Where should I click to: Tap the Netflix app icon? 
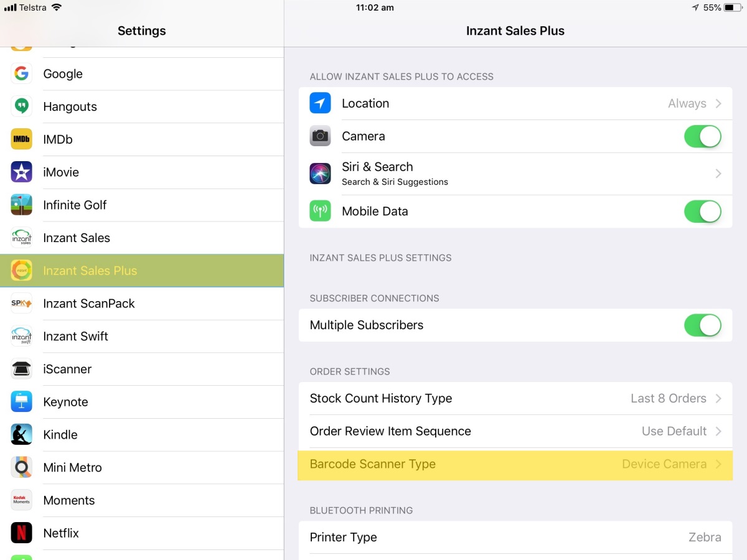pyautogui.click(x=22, y=533)
